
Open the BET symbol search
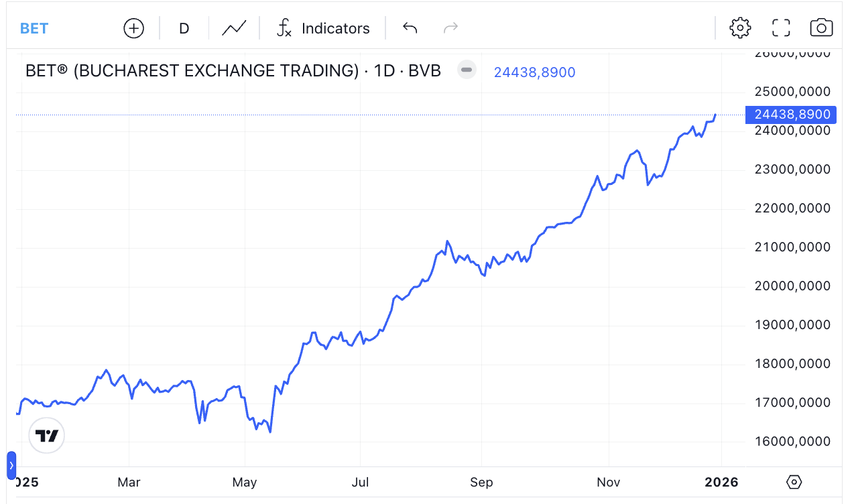[x=34, y=28]
